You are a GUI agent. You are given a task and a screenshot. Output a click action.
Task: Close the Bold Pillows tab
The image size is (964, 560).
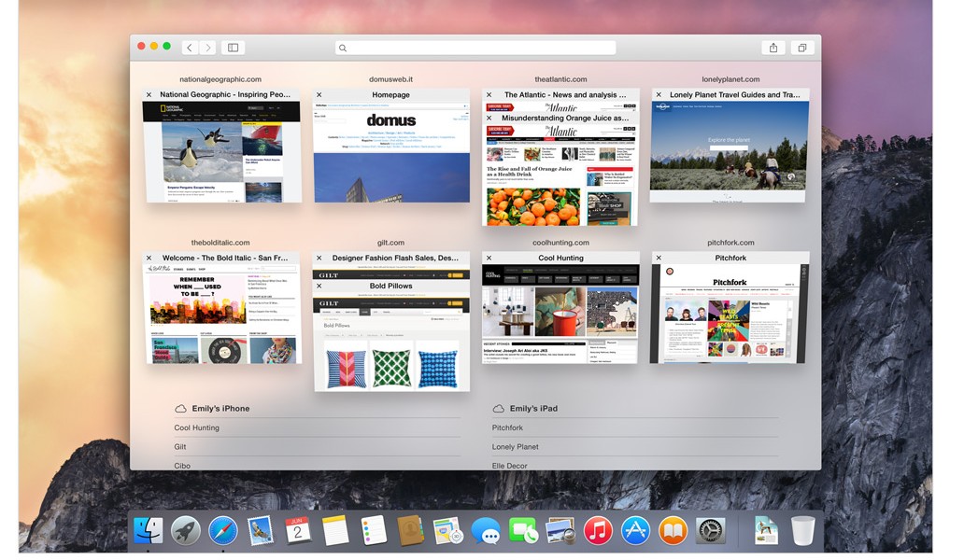pos(319,286)
